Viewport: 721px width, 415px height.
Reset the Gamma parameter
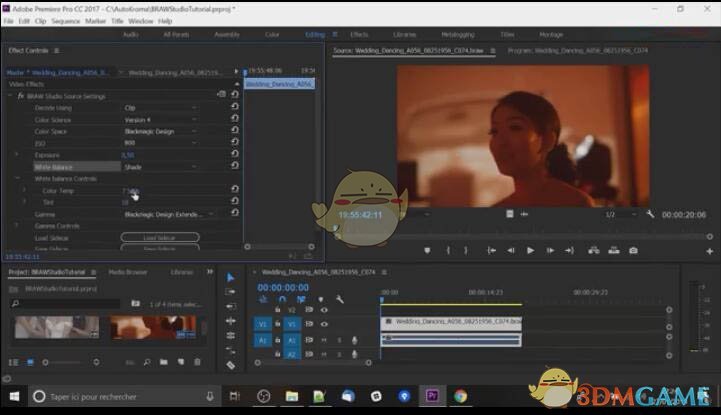point(235,213)
